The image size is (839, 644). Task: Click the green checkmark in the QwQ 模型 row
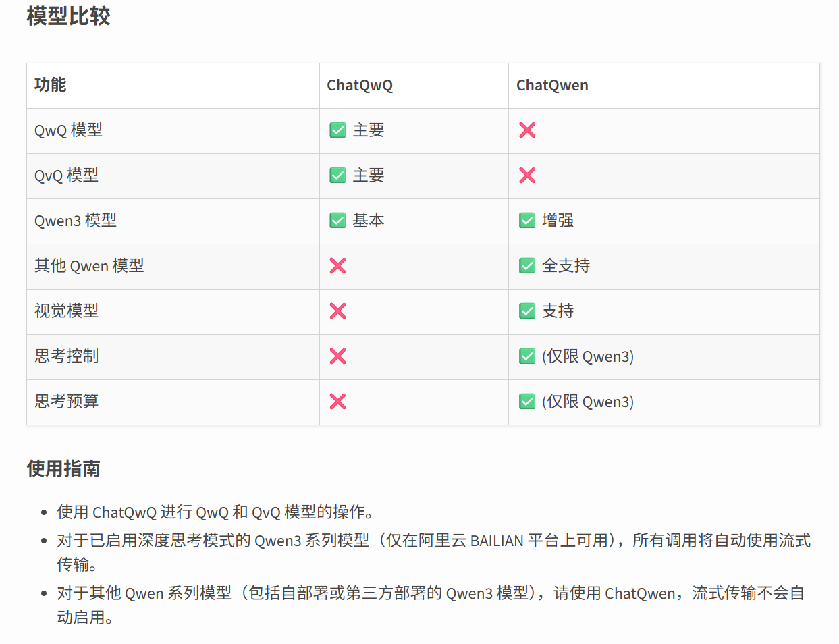click(337, 130)
